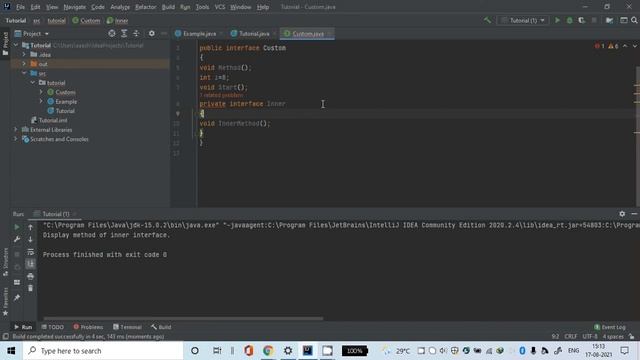
Task: Collapse the Tutorial root project node
Action: (x=16, y=45)
